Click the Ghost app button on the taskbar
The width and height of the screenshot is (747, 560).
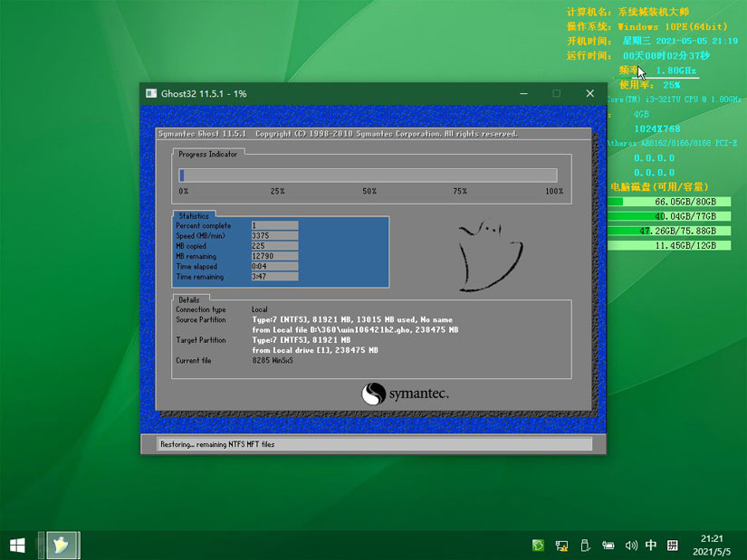click(x=62, y=546)
